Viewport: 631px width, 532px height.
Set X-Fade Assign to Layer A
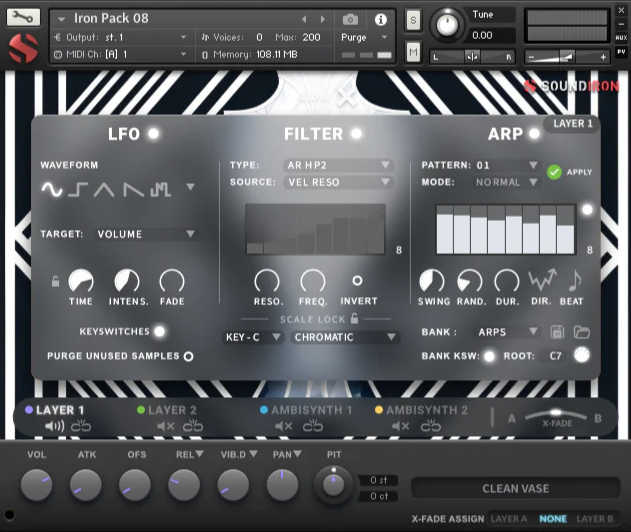click(x=508, y=519)
